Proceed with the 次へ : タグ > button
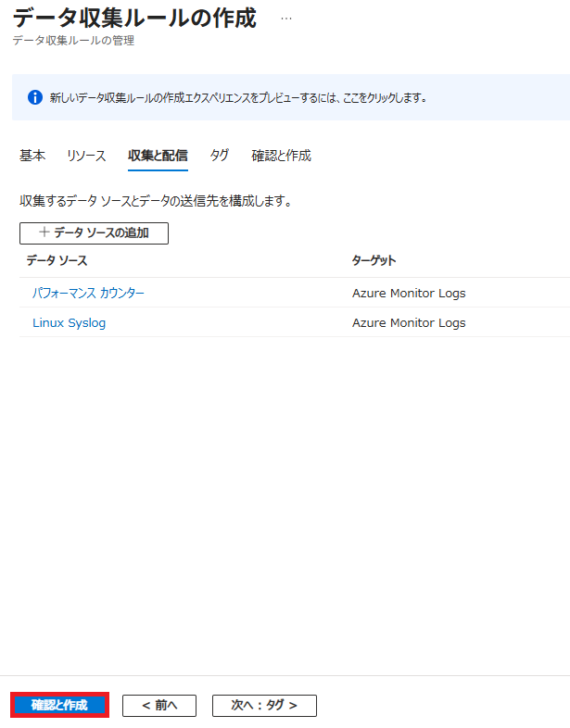 pyautogui.click(x=264, y=705)
